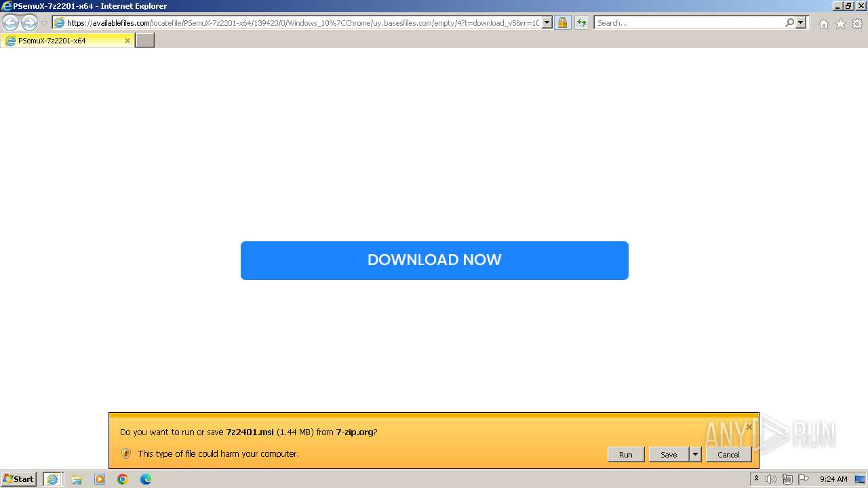This screenshot has height=488, width=868.
Task: Click the 7z2401.msi file name text
Action: 250,432
